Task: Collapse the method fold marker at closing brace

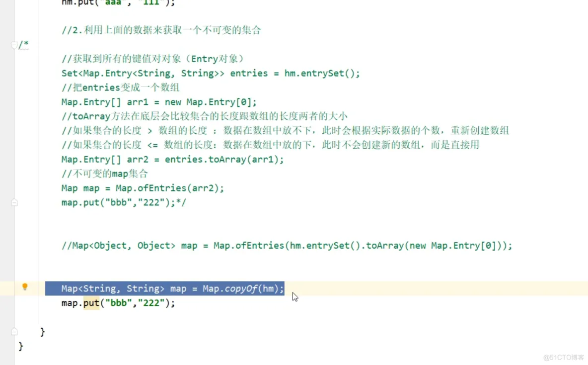Action: tap(14, 332)
